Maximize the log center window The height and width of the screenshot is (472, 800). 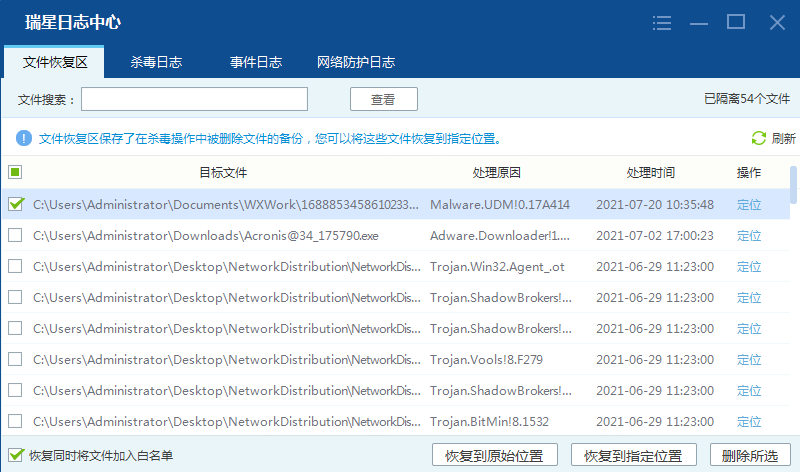click(x=736, y=22)
